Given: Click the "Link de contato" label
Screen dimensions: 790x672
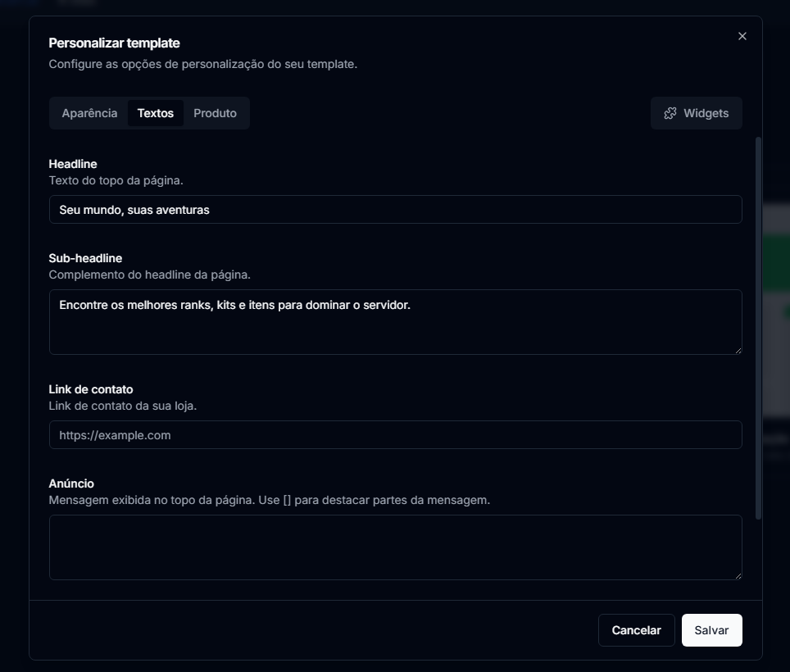Looking at the screenshot, I should tap(91, 389).
